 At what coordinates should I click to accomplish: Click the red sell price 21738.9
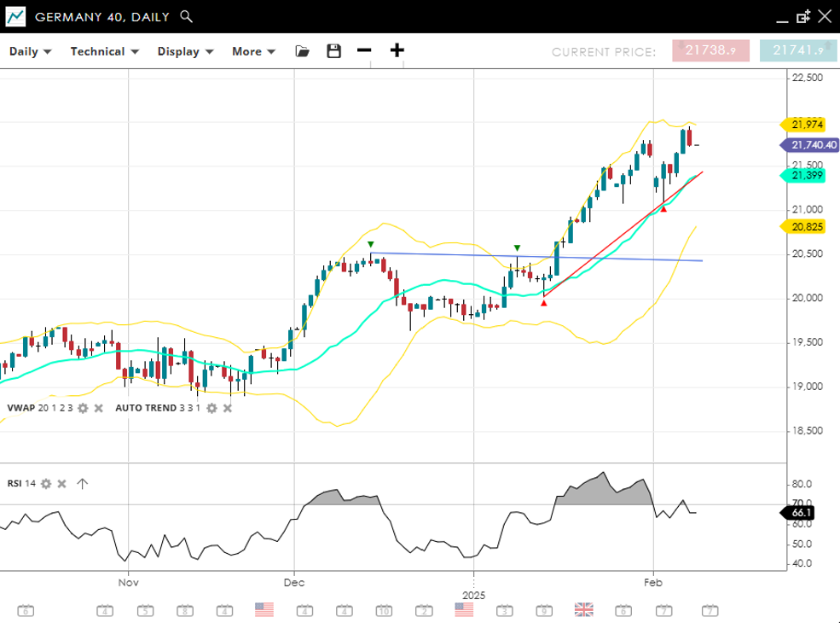[x=710, y=51]
